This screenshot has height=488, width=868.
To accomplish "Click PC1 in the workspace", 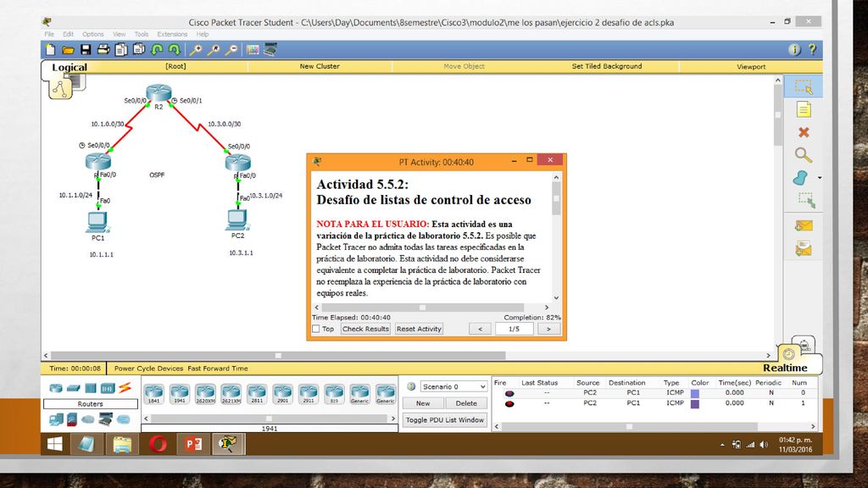I will click(x=97, y=222).
